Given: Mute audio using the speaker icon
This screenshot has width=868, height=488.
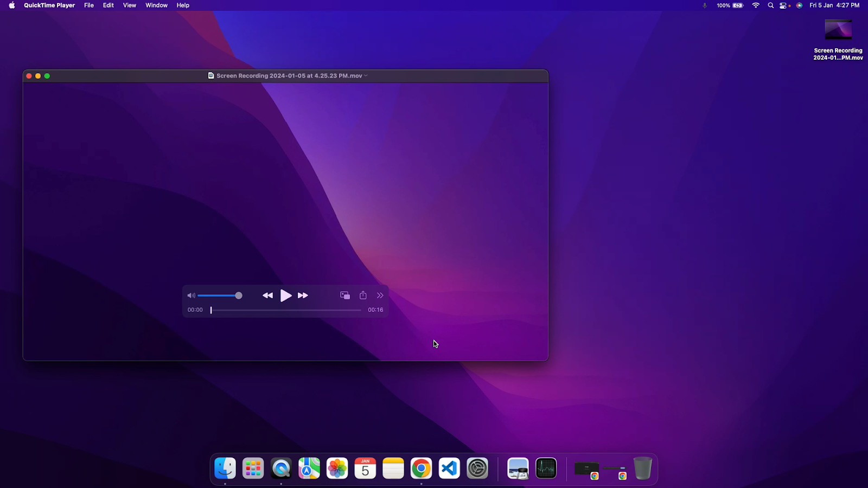Looking at the screenshot, I should [x=191, y=296].
